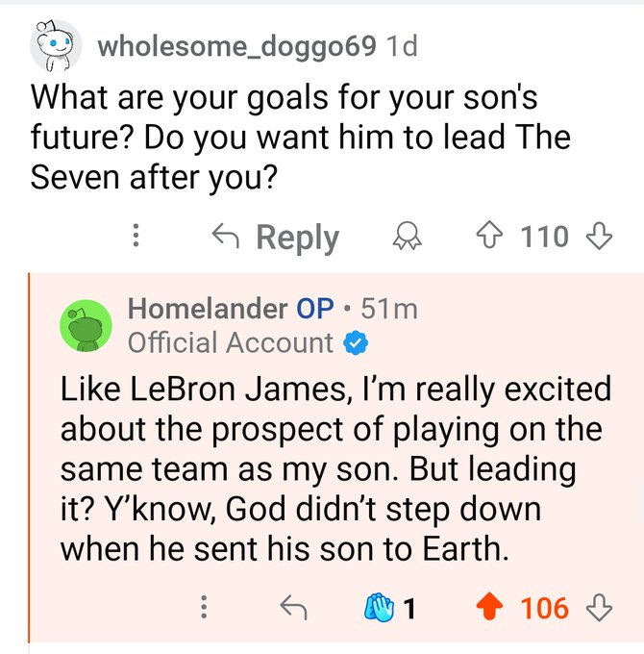The width and height of the screenshot is (644, 654).
Task: Upvote wholesome_doggo69's comment
Action: pyautogui.click(x=491, y=237)
